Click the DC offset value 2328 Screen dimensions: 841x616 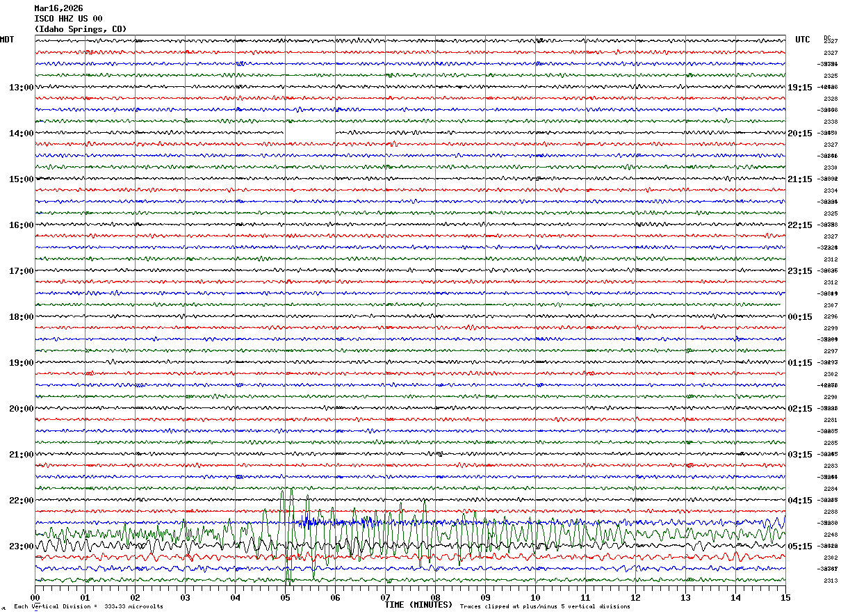click(830, 99)
